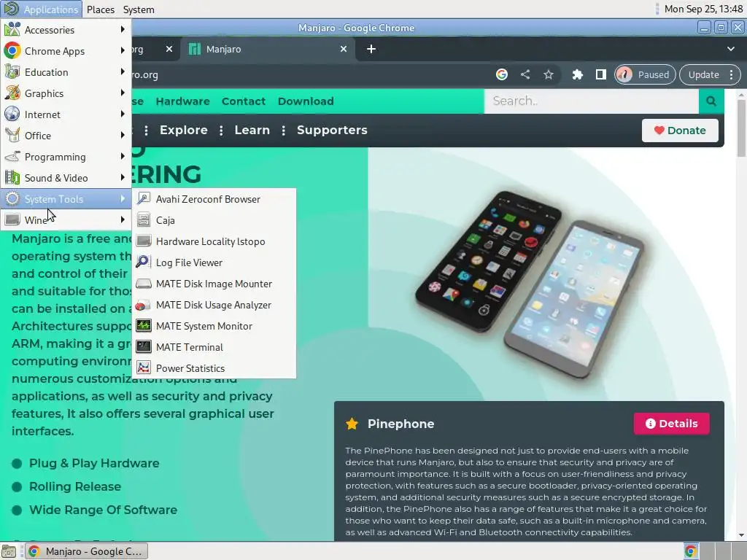Viewport: 747px width, 560px height.
Task: Close the first browser tab
Action: click(169, 49)
